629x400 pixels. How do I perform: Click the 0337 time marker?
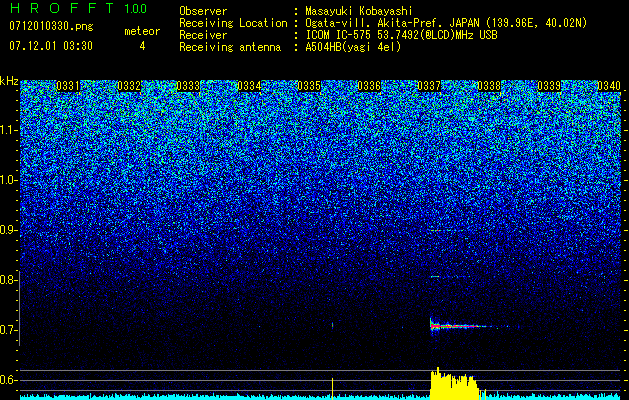pyautogui.click(x=429, y=86)
